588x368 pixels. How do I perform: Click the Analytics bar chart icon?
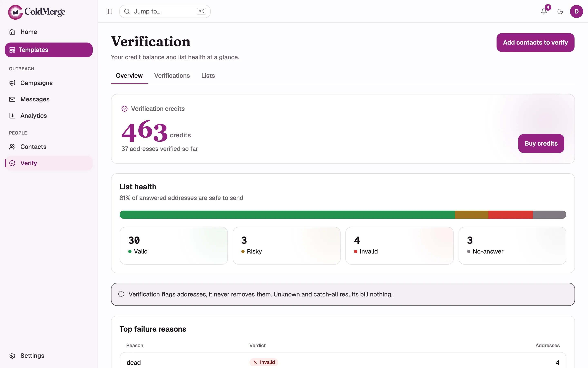[x=12, y=116]
